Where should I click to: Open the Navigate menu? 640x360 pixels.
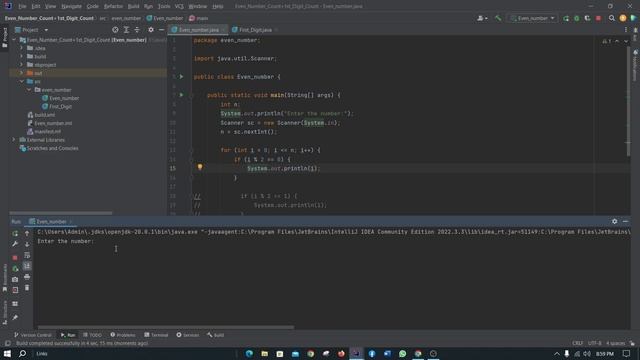71,6
